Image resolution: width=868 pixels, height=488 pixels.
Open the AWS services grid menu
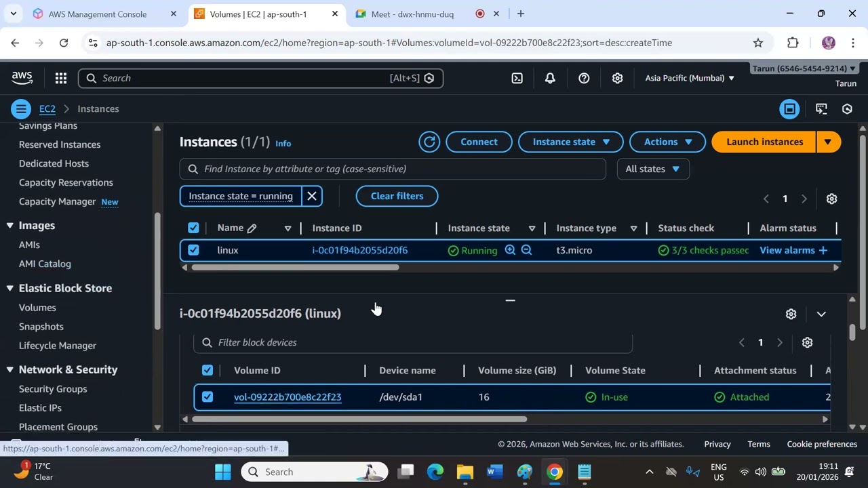point(61,78)
